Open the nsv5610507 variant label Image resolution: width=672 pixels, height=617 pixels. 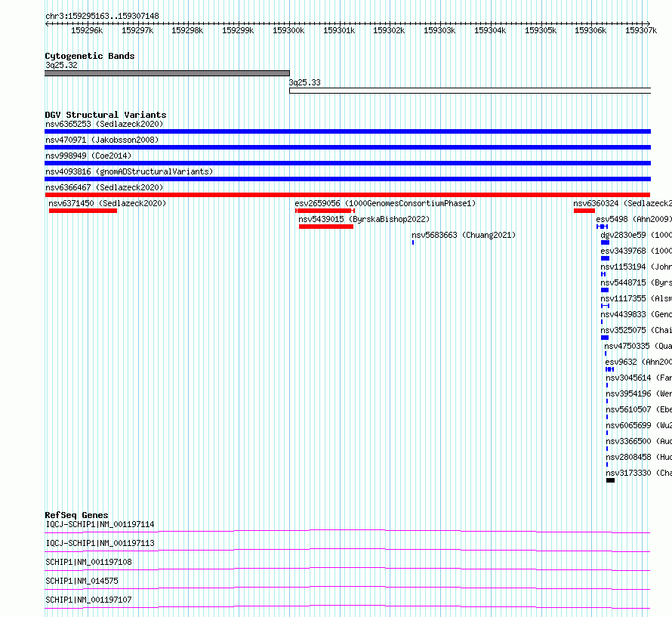[639, 409]
